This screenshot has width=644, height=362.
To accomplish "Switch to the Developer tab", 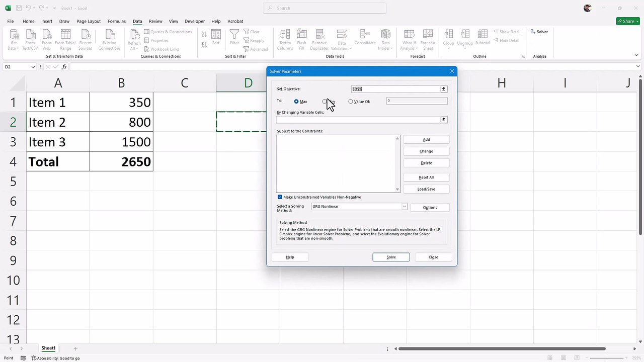I will click(195, 21).
